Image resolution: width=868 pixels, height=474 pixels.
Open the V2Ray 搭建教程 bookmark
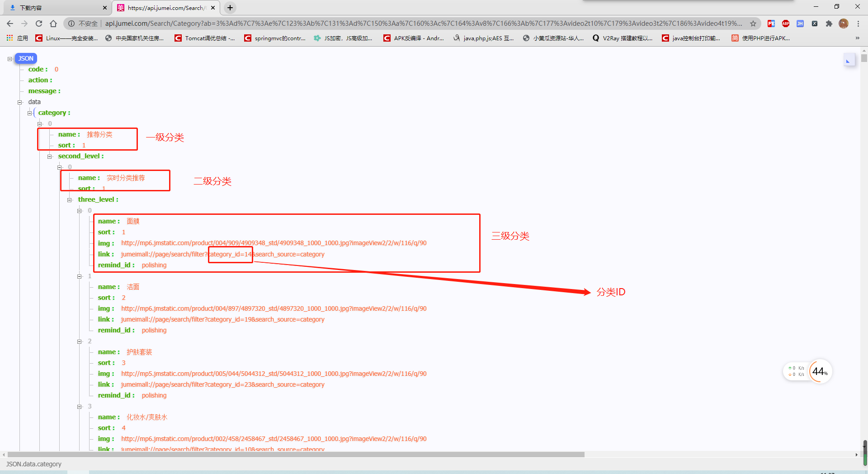(623, 38)
